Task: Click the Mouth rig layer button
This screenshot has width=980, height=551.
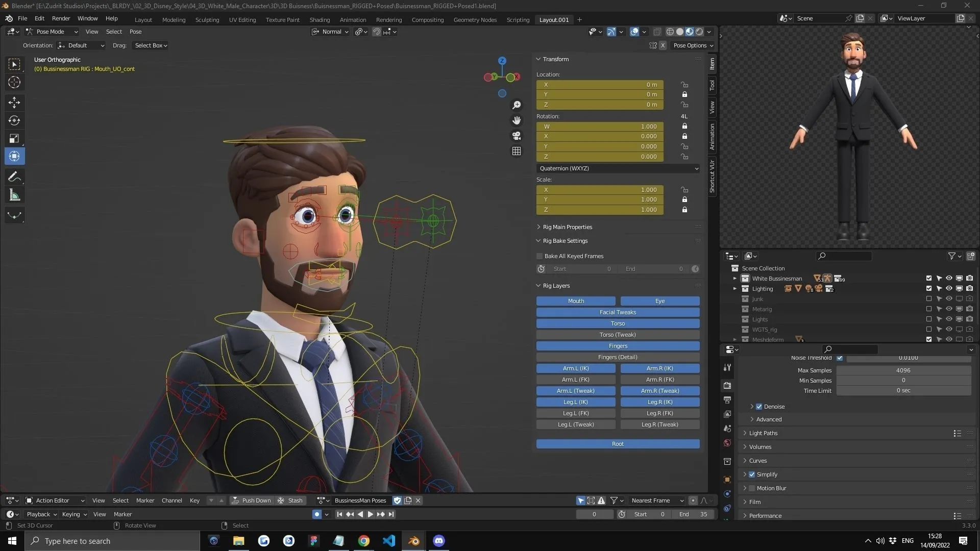Action: [576, 301]
